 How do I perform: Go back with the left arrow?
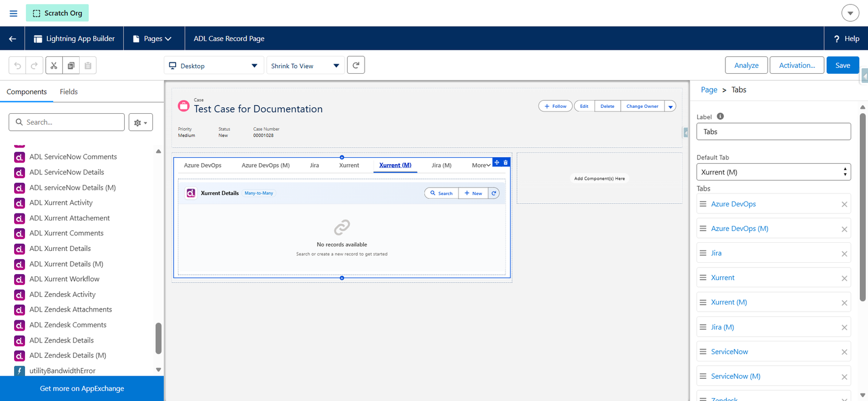pyautogui.click(x=12, y=38)
